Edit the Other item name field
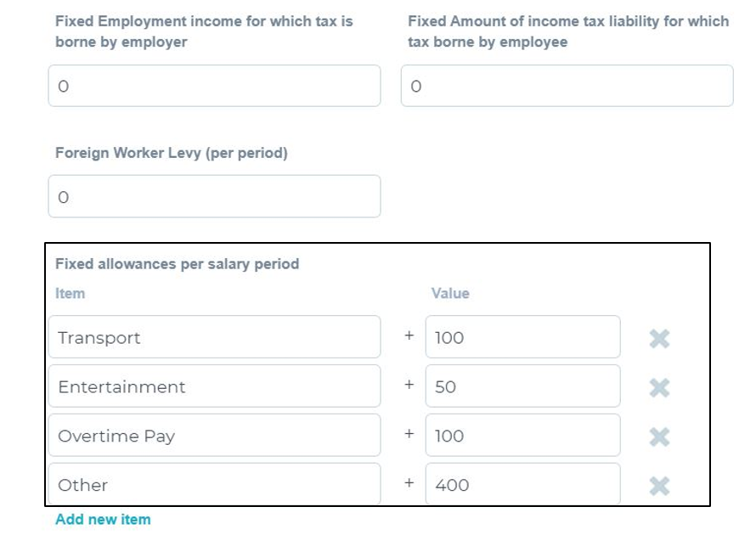The width and height of the screenshot is (756, 535). pyautogui.click(x=215, y=484)
